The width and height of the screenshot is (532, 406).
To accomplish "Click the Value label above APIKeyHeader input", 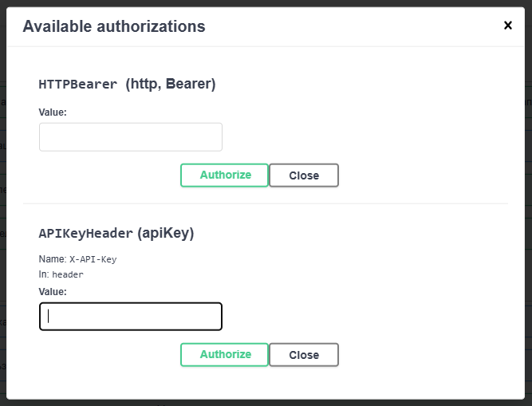I will pos(53,292).
